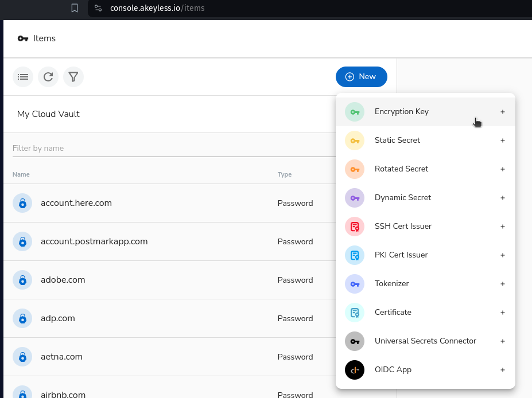Click the plus next to Static Secret
Viewport: 532px width, 398px height.
tap(503, 141)
